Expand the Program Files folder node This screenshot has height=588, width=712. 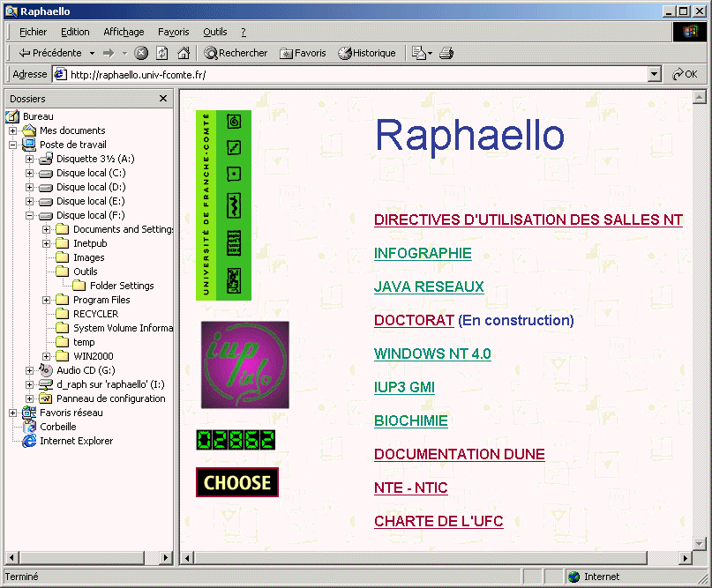click(x=47, y=300)
